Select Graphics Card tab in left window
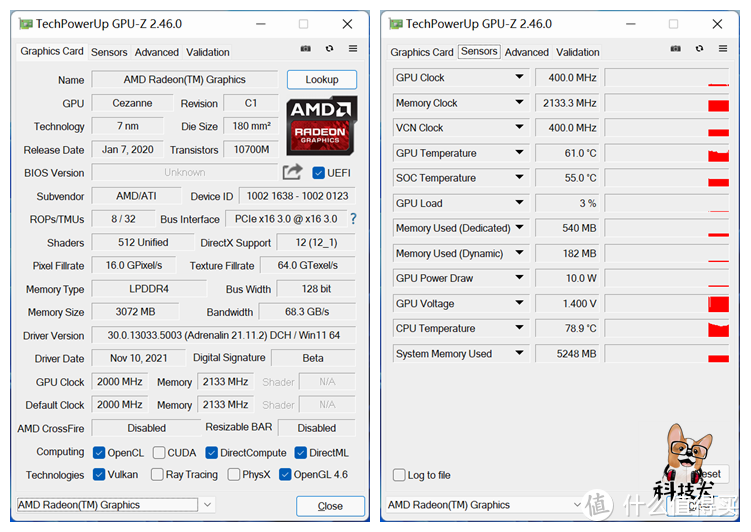 (x=52, y=51)
